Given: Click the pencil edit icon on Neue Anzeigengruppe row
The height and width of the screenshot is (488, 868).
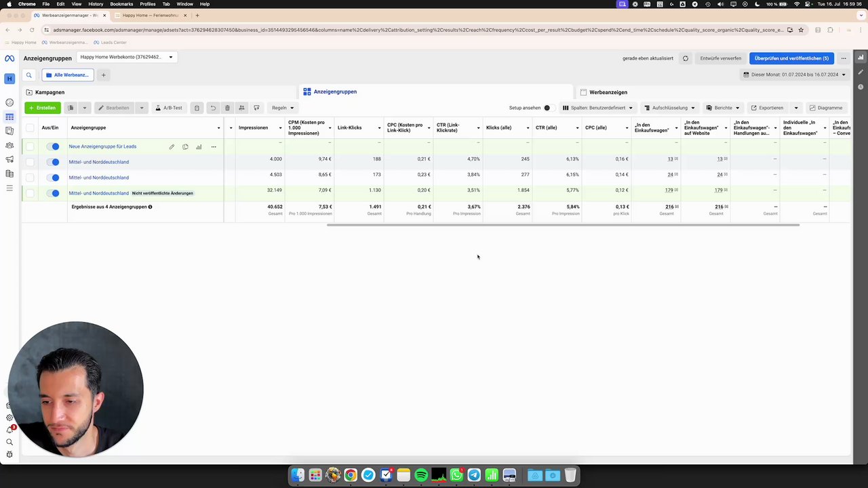Looking at the screenshot, I should [x=172, y=146].
